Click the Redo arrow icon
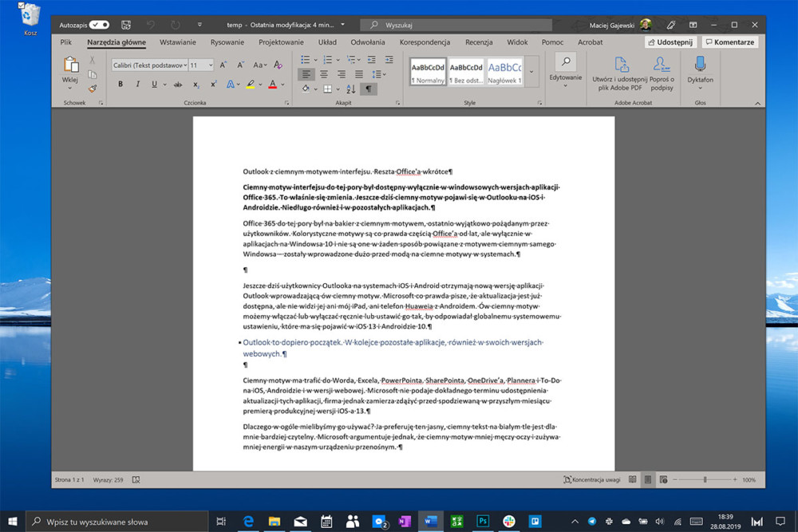Image resolution: width=798 pixels, height=532 pixels. click(x=175, y=25)
